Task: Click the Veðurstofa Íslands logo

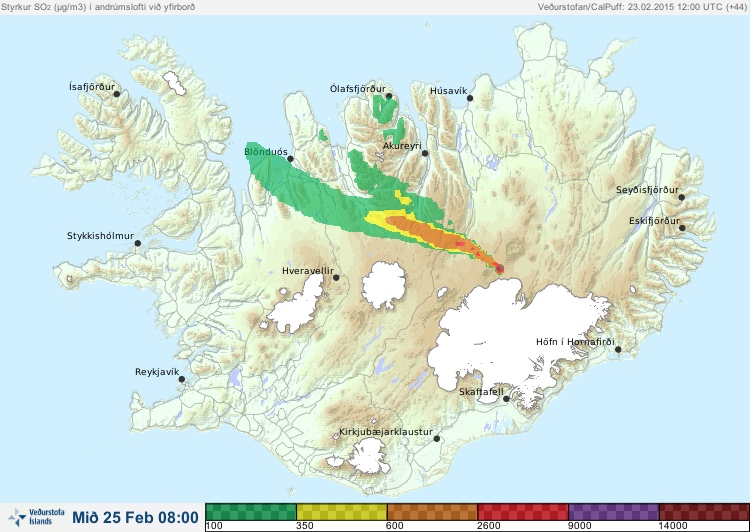Action: [x=36, y=517]
